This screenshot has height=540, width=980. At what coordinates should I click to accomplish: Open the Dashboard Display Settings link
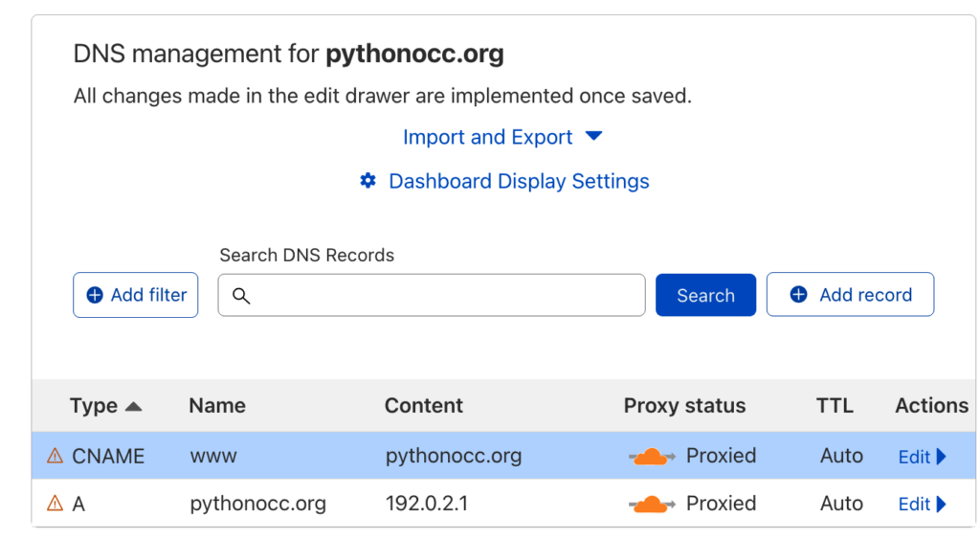coord(519,181)
